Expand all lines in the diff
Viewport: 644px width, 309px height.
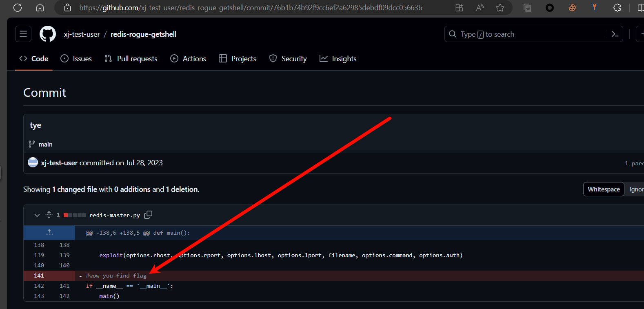tap(49, 215)
